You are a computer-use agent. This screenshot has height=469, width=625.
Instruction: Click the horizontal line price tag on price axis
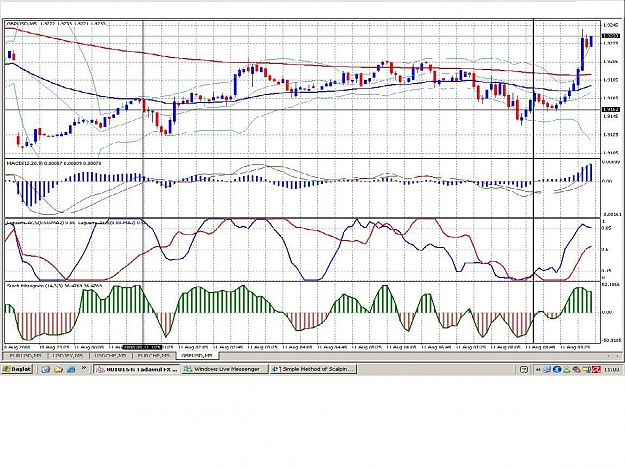[611, 109]
